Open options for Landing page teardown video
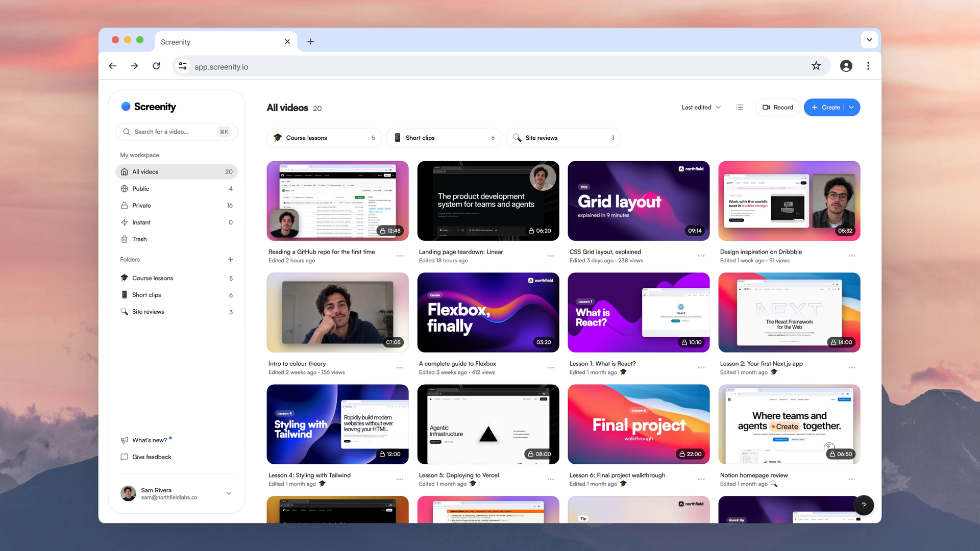Screen dimensions: 980x551 pos(551,256)
